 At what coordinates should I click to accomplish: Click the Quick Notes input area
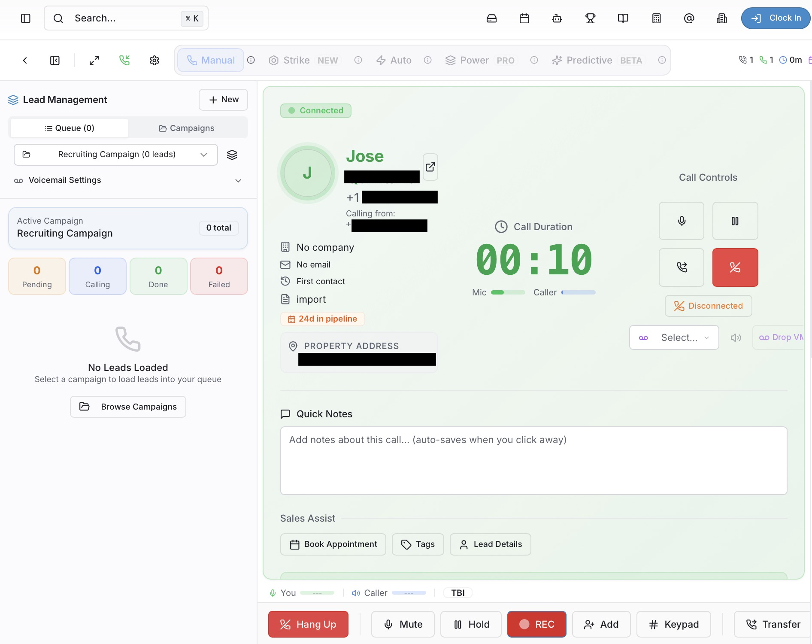(x=533, y=461)
